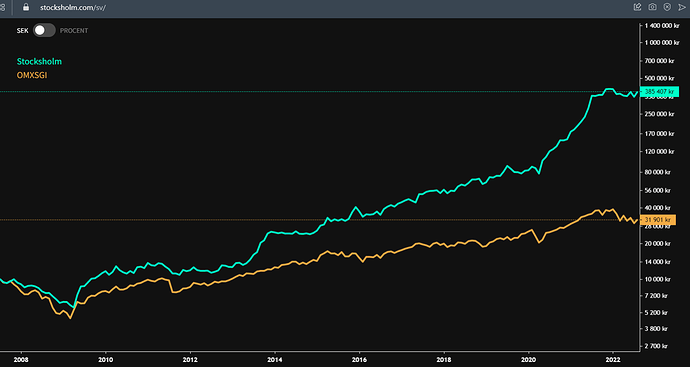Click the stocksholm.com/sv/ address field

coord(73,7)
